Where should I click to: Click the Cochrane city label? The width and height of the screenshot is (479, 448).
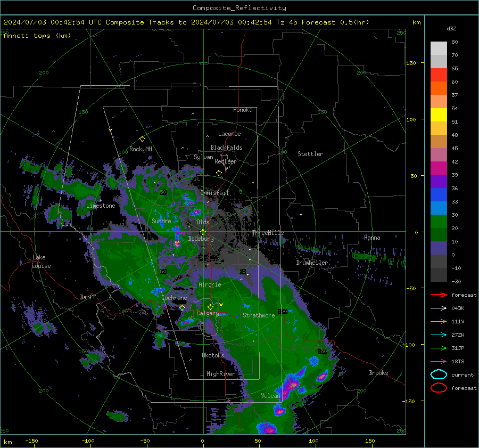(174, 298)
